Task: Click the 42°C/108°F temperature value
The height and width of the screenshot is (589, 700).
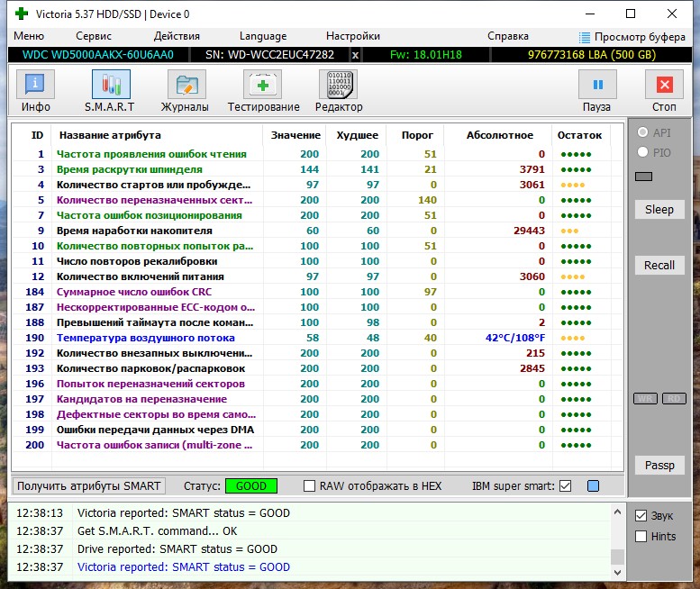Action: click(515, 338)
